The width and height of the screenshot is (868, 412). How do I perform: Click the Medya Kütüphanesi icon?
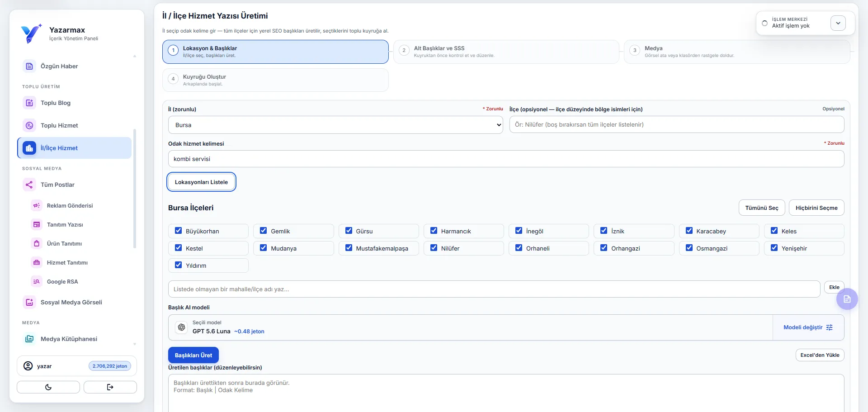[x=29, y=339]
